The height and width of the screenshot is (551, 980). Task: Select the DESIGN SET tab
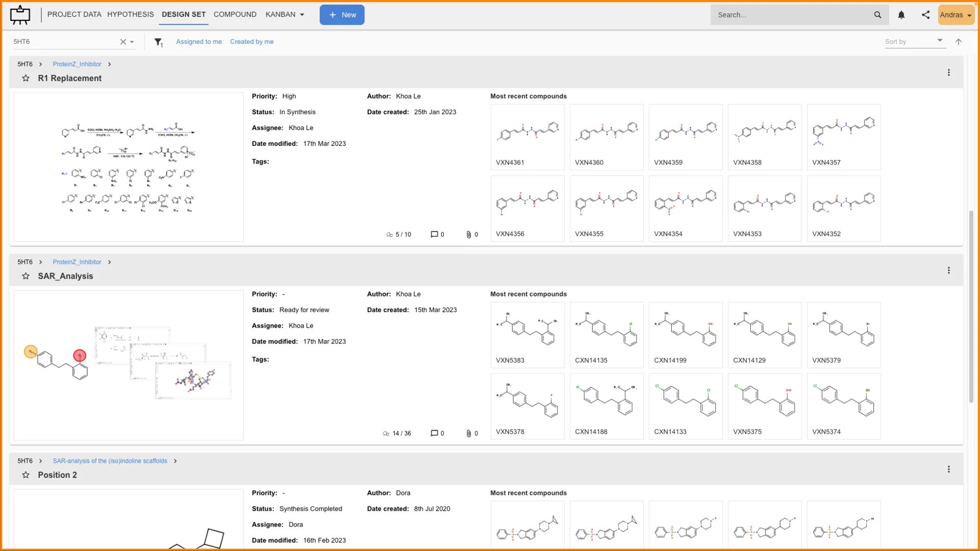tap(184, 14)
